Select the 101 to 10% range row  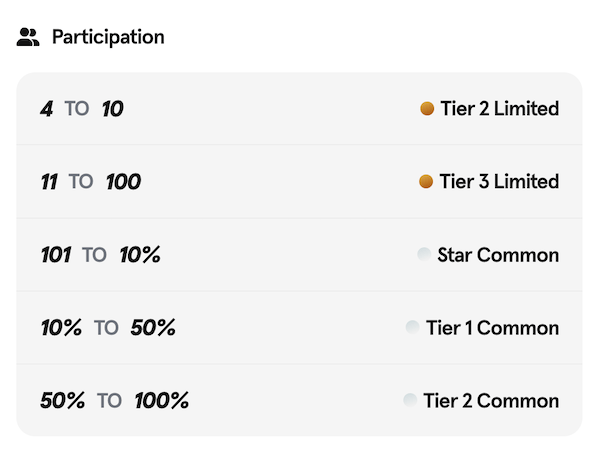coord(299,254)
